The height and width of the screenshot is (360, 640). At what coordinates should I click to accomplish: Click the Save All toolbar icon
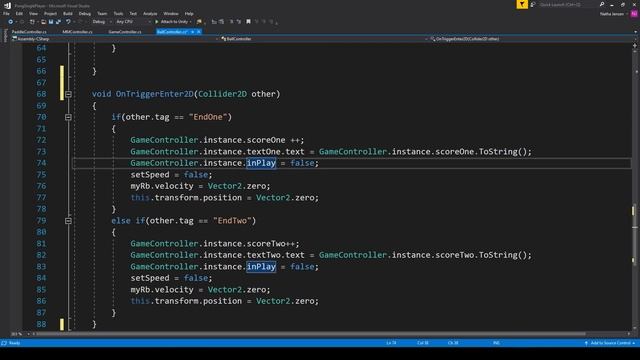pos(58,22)
